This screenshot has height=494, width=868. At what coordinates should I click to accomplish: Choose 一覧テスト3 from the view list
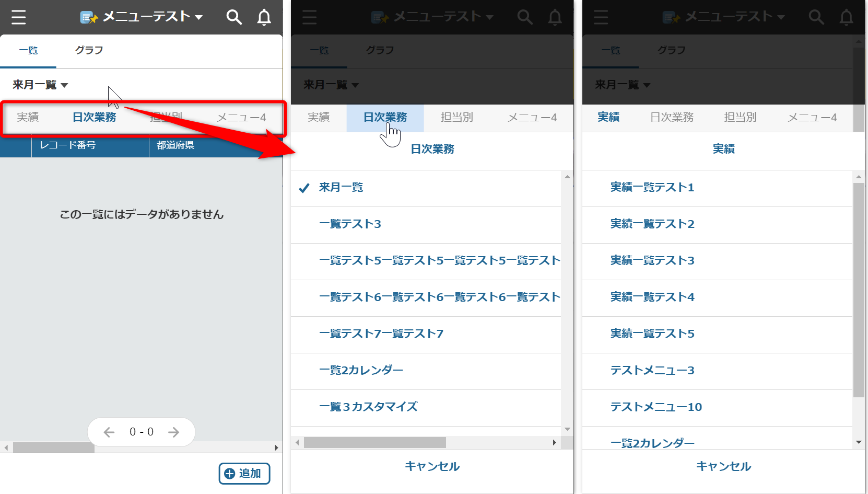350,224
